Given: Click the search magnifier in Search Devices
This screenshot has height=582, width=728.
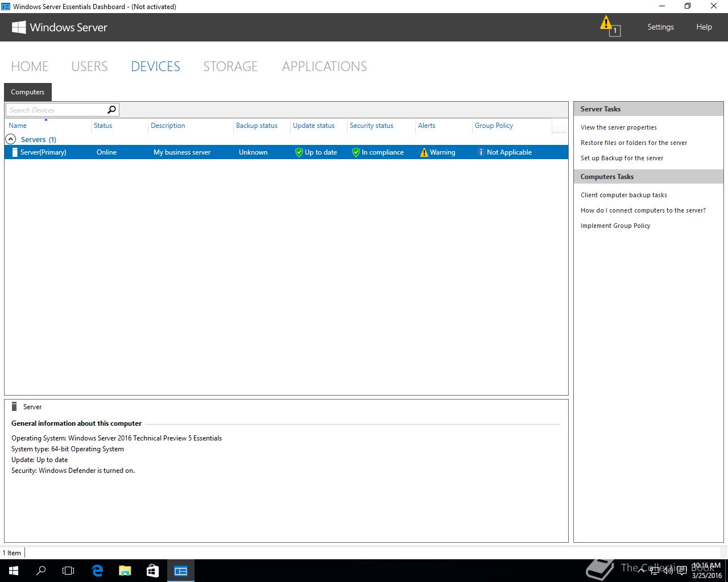Looking at the screenshot, I should [111, 110].
